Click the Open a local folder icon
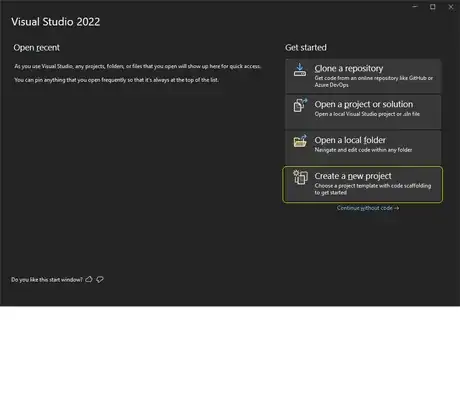Screen dimensions: 460x410 pyautogui.click(x=300, y=141)
